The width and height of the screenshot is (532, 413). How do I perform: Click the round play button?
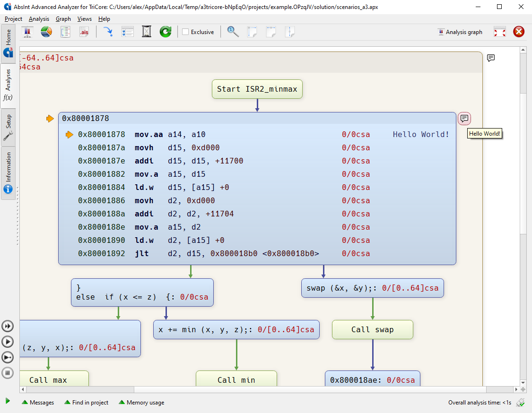tap(8, 342)
